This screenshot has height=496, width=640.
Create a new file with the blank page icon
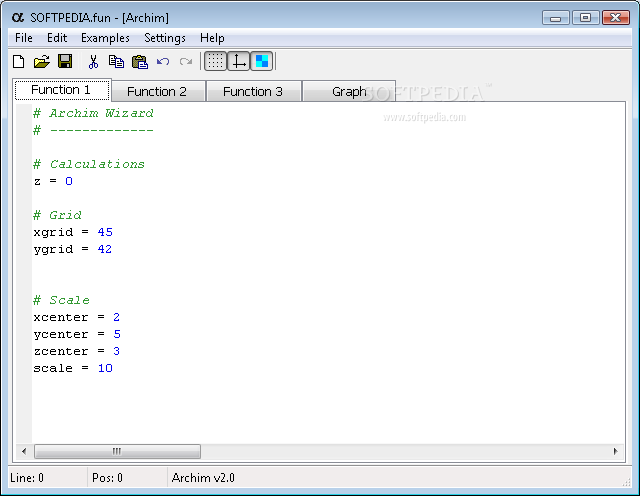[x=18, y=62]
